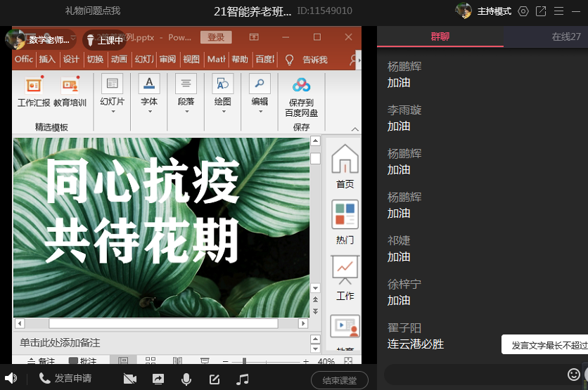
Task: Open the 审阅 review ribbon tab
Action: pyautogui.click(x=167, y=59)
